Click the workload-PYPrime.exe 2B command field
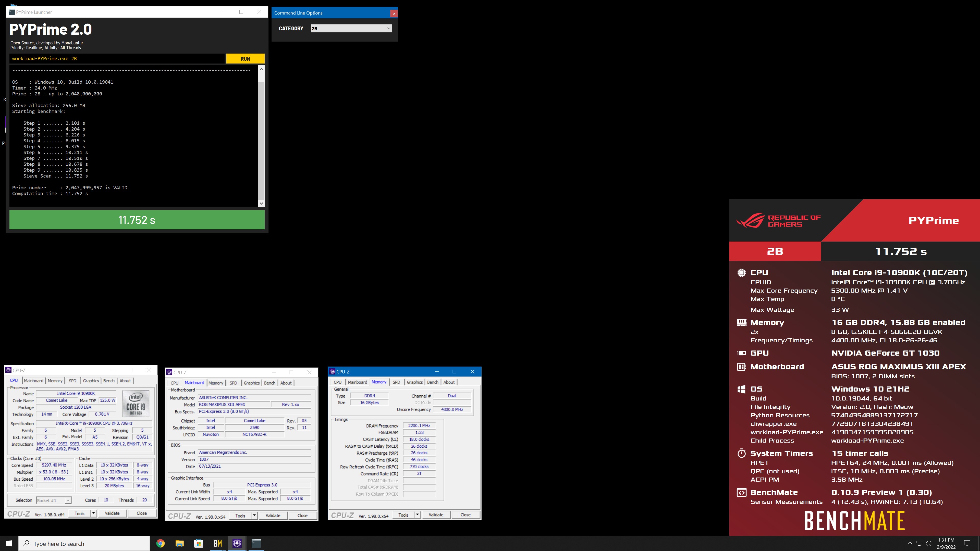Screen dimensions: 980x551 pos(117,59)
